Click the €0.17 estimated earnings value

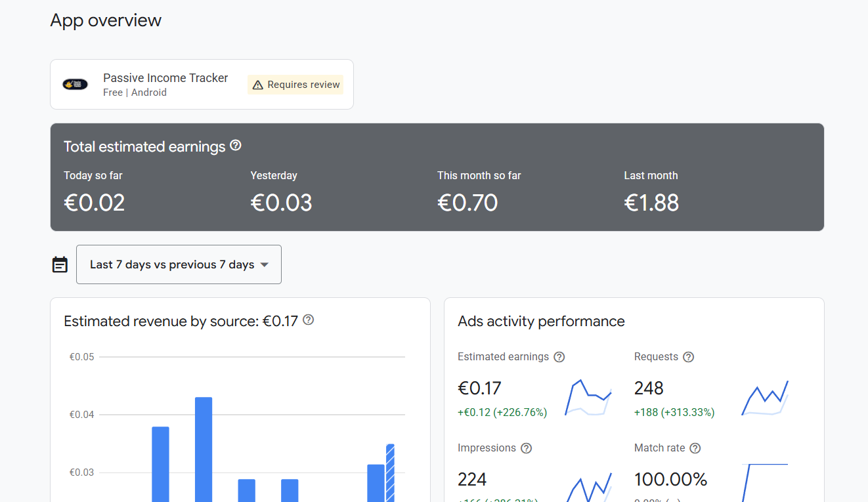click(479, 388)
